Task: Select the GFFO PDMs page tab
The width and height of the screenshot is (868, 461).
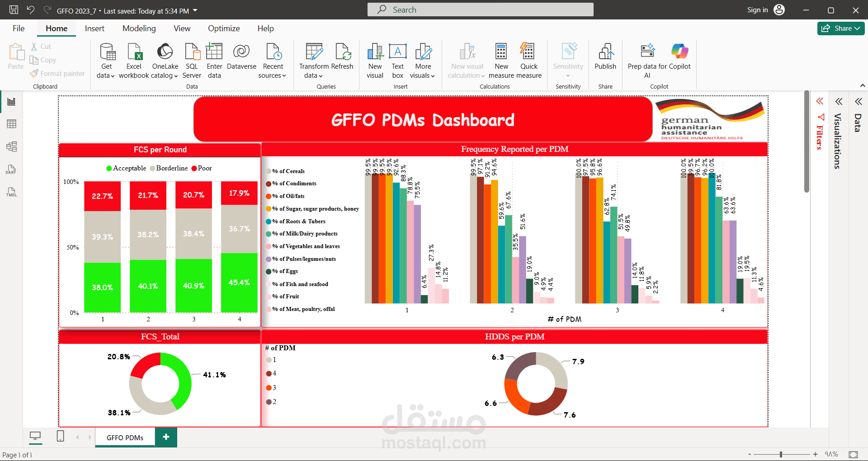Action: [125, 437]
